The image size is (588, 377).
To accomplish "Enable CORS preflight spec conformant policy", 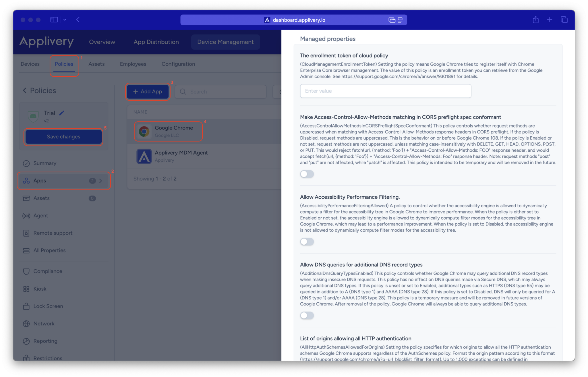I will pos(307,174).
